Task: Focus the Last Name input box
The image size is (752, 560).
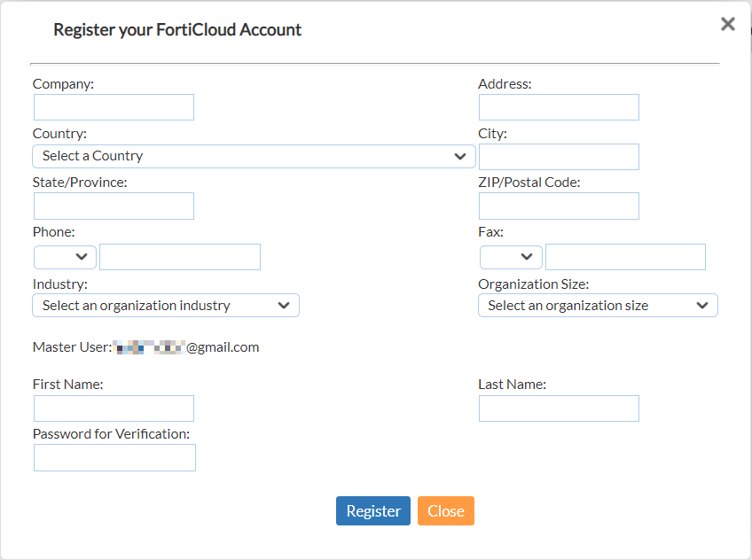Action: (x=559, y=408)
